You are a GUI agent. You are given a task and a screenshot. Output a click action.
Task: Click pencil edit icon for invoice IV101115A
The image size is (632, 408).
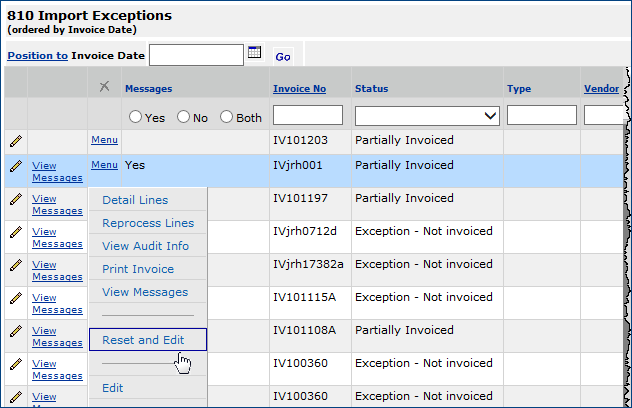tap(16, 298)
